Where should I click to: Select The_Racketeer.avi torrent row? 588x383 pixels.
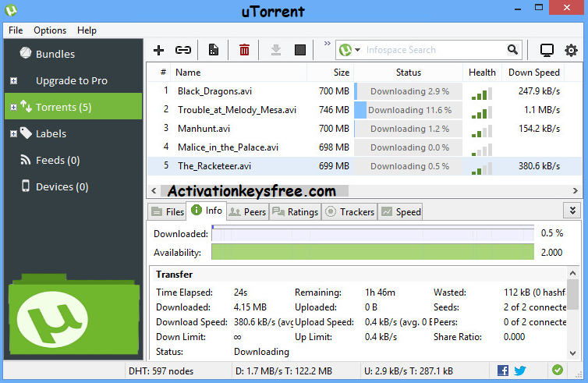pos(364,166)
